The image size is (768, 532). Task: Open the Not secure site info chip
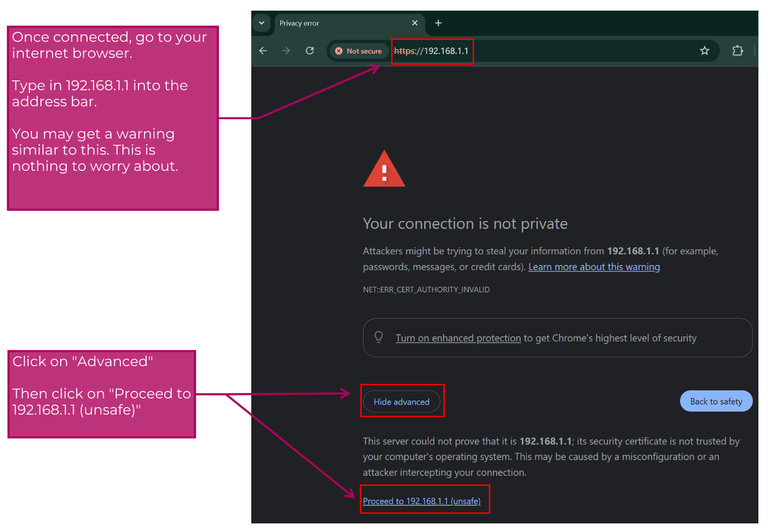358,51
